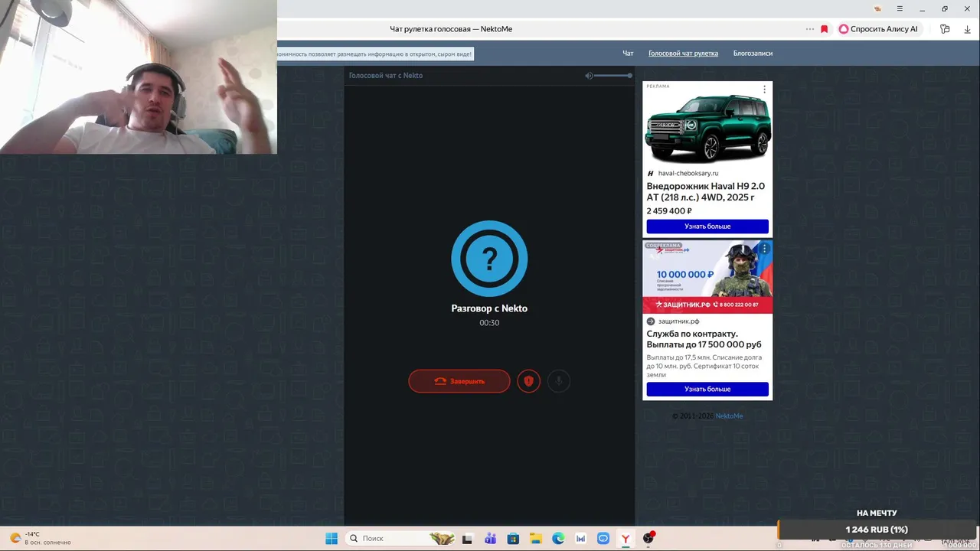Open the weather widget showing -14°C

[40, 538]
